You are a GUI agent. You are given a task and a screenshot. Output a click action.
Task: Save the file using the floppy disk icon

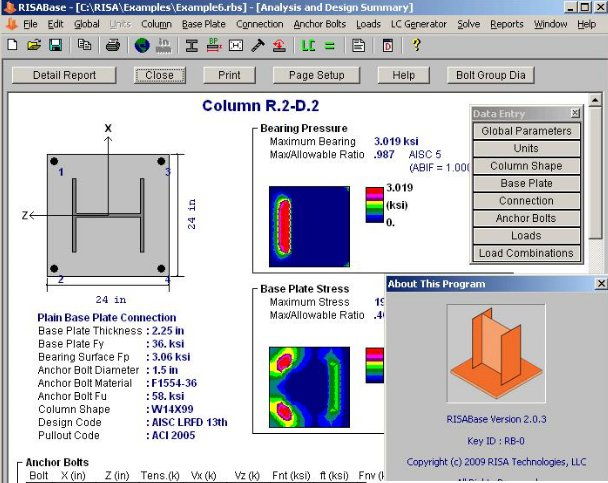(x=55, y=45)
